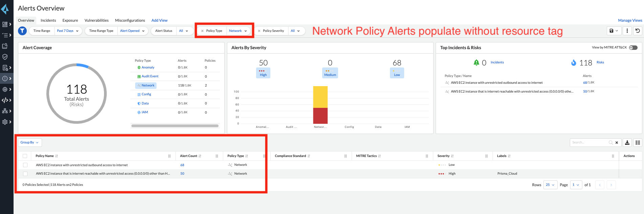Image resolution: width=644 pixels, height=214 pixels.
Task: Remove the Policy Type filter with its X
Action: (202, 31)
